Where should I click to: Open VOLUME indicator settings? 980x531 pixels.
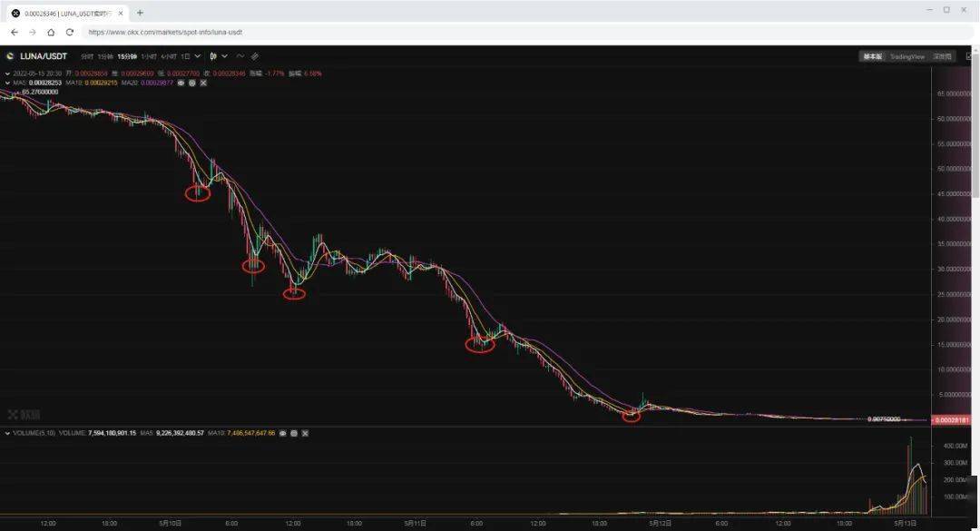(293, 433)
